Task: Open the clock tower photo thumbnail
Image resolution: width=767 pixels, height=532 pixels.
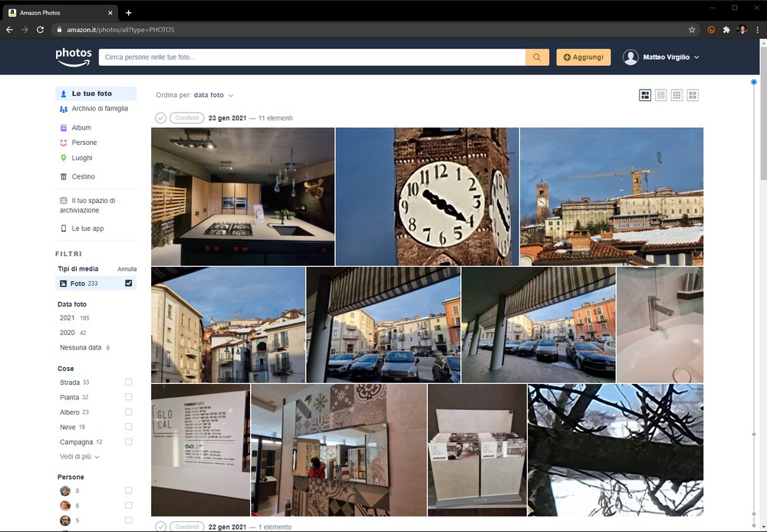Action: coord(427,196)
